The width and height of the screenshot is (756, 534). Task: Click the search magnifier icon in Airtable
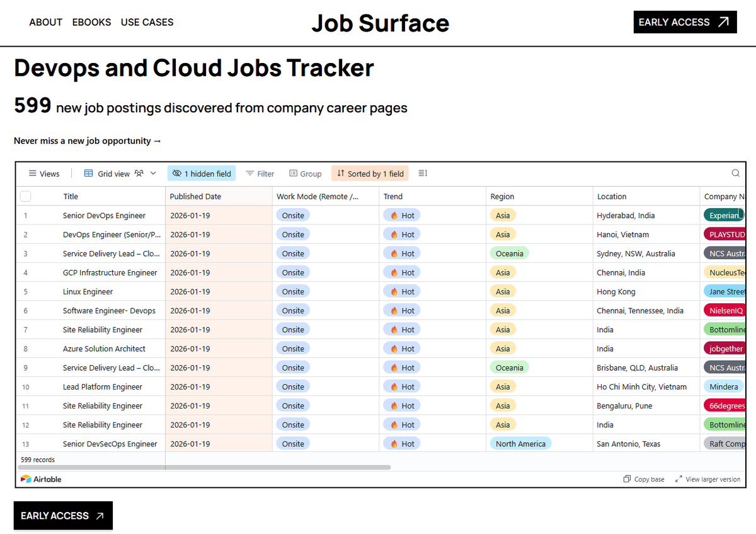[736, 173]
